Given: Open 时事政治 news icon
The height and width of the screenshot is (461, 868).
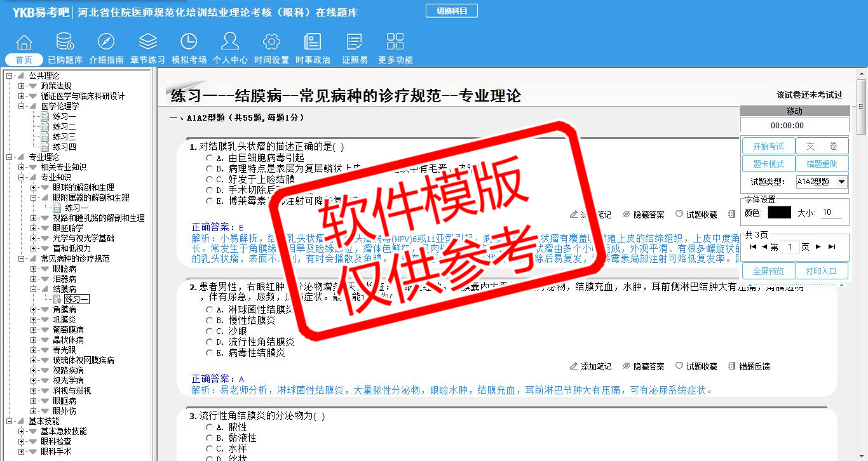Looking at the screenshot, I should pyautogui.click(x=313, y=43).
